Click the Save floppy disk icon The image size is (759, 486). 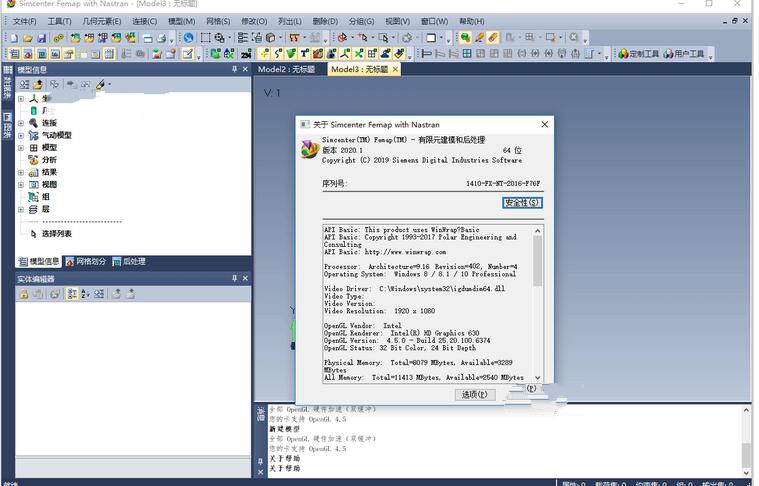coord(42,38)
